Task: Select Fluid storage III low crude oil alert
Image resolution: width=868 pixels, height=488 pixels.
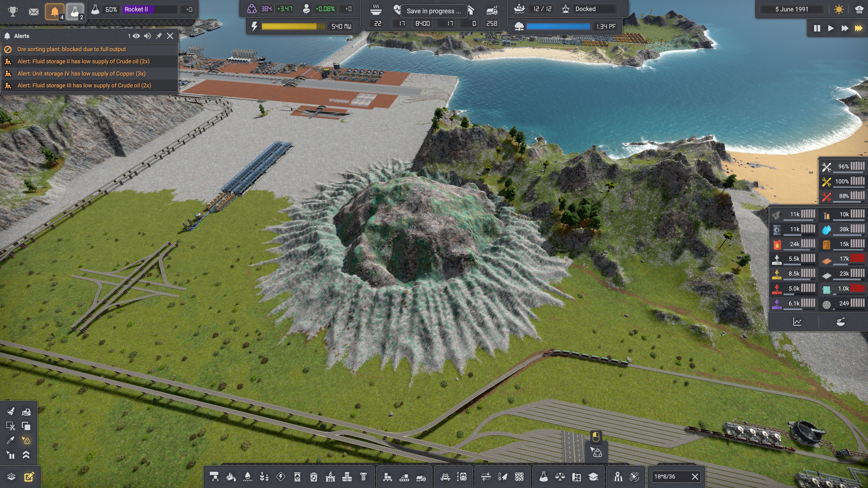Action: click(90, 86)
